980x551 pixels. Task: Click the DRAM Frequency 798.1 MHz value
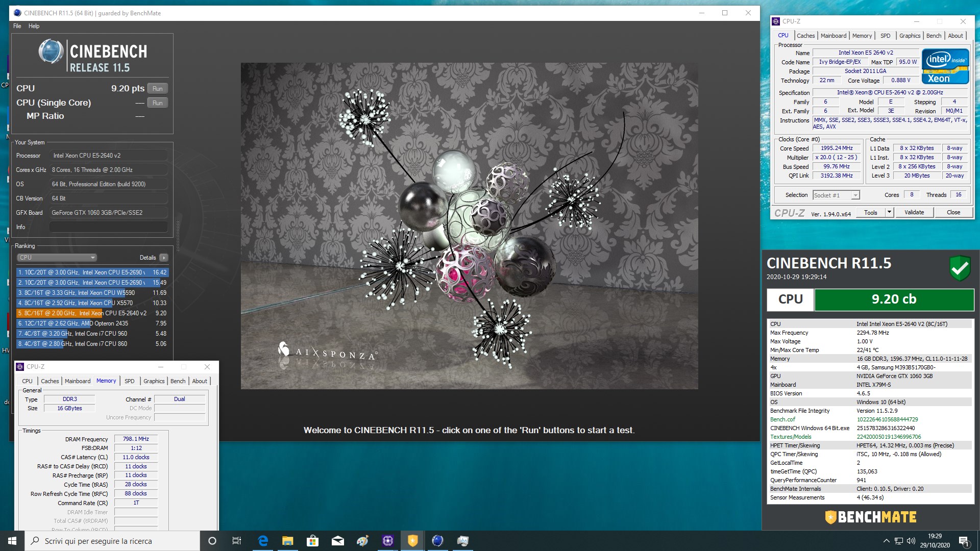click(136, 439)
